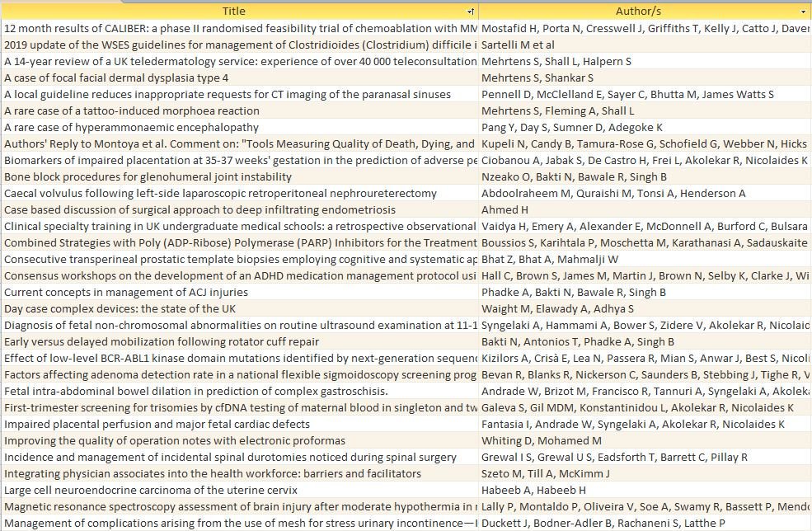Select author cell 'Kupeli N, Candy B, Tamura-Rose G'
This screenshot has height=531, width=812.
point(645,144)
